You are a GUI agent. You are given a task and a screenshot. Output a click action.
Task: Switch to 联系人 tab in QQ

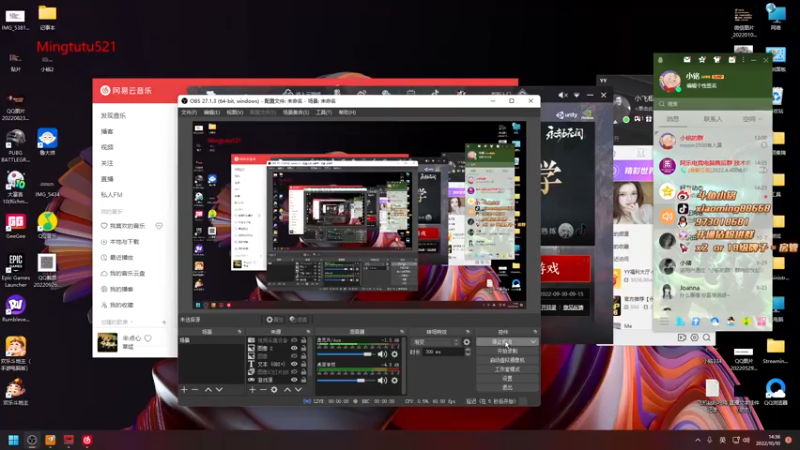713,119
